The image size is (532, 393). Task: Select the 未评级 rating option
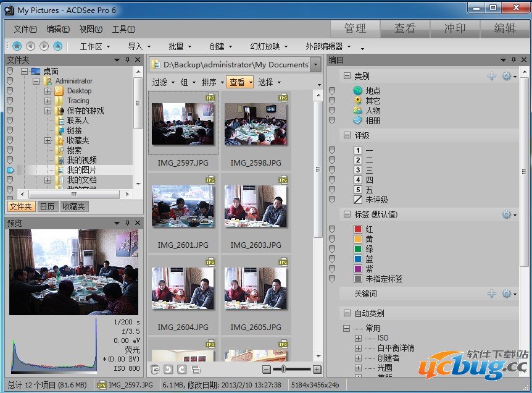pyautogui.click(x=359, y=200)
